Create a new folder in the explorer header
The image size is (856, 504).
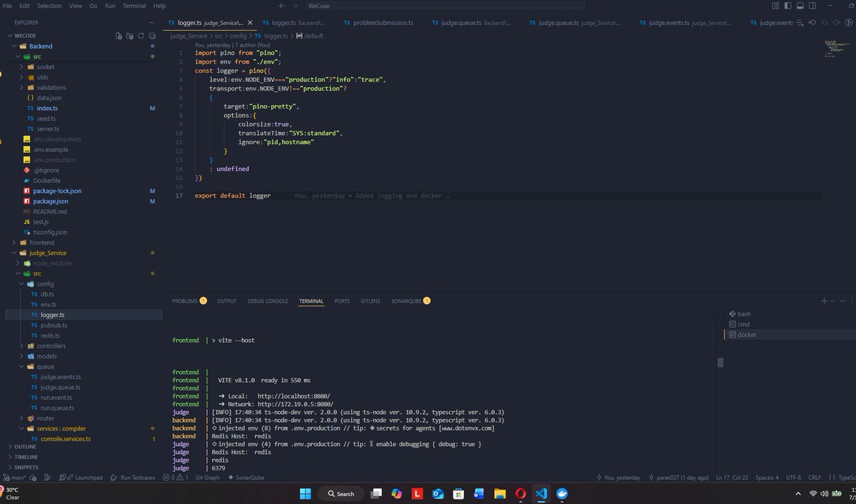(129, 36)
